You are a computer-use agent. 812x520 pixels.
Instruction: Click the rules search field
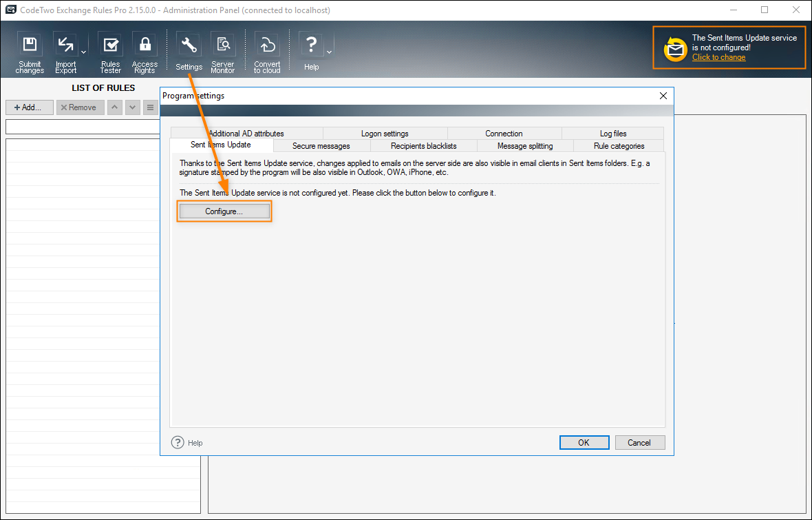click(83, 127)
